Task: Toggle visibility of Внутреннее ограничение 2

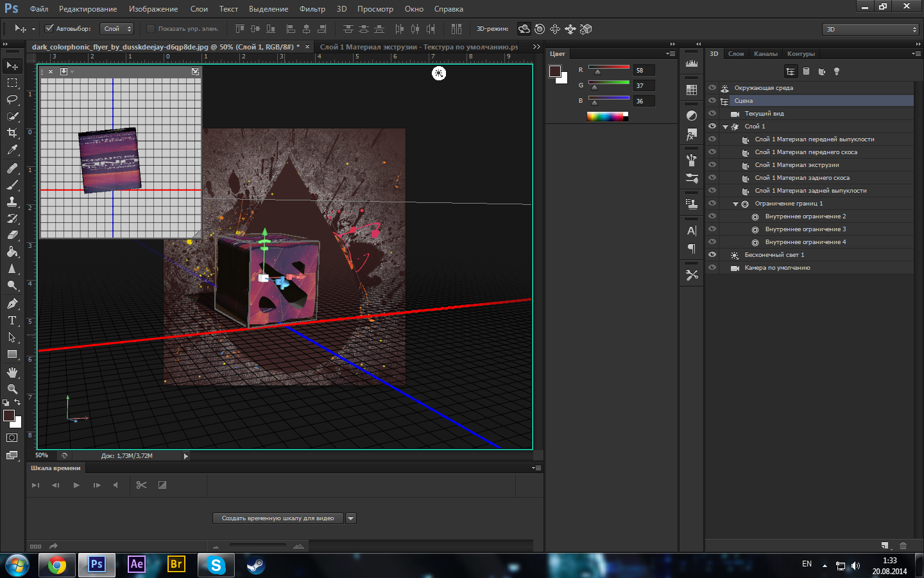Action: click(712, 216)
